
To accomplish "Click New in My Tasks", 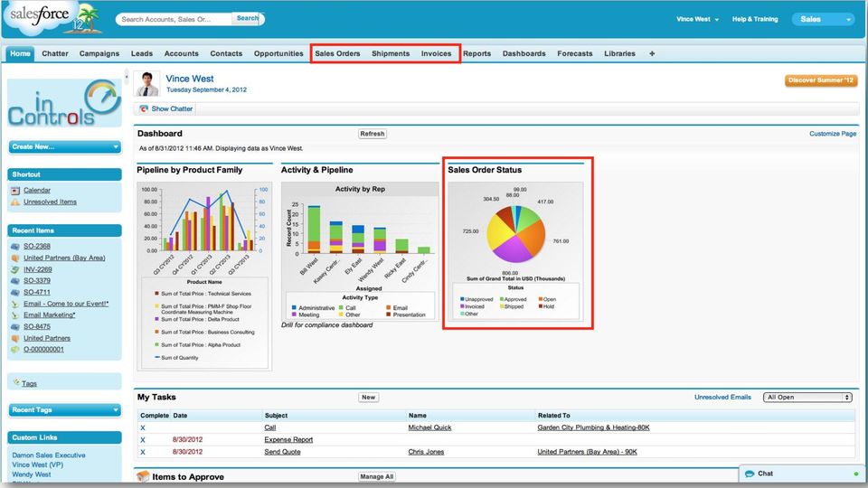I will pyautogui.click(x=369, y=398).
